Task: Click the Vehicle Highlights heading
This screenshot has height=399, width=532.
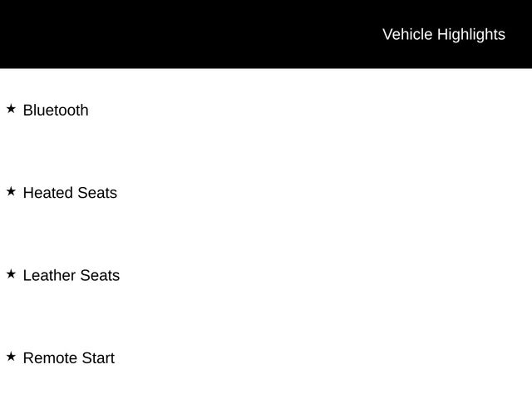Action: point(443,34)
